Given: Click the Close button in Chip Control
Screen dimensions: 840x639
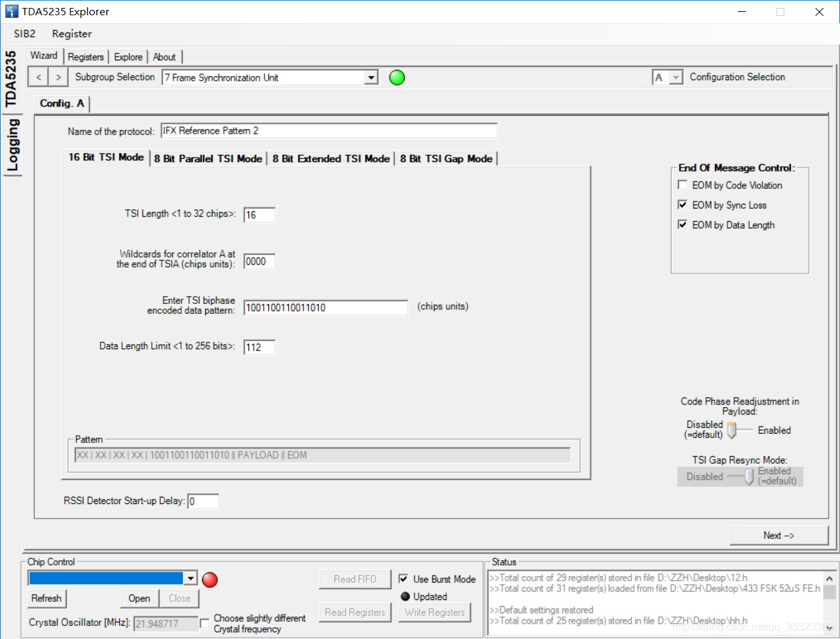Looking at the screenshot, I should (x=180, y=598).
